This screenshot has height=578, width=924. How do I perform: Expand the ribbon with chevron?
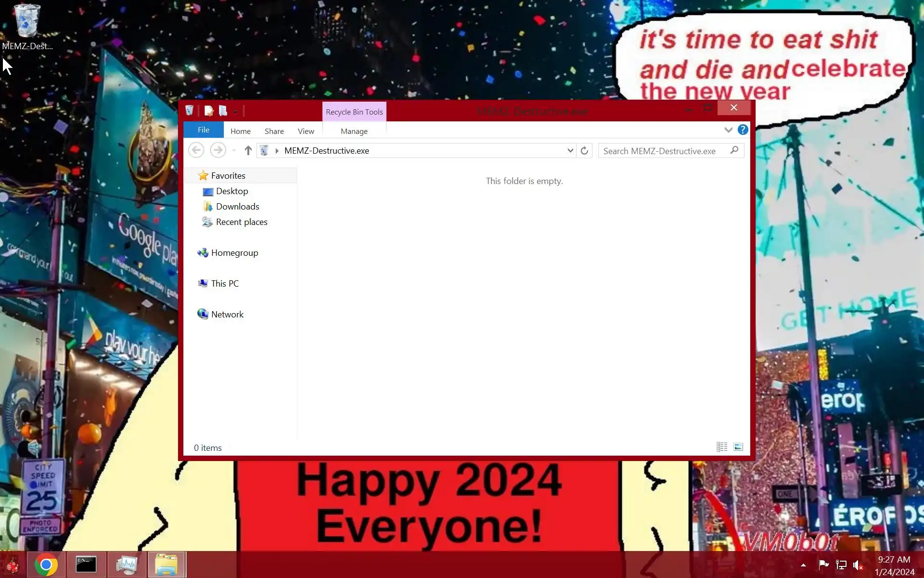[728, 130]
